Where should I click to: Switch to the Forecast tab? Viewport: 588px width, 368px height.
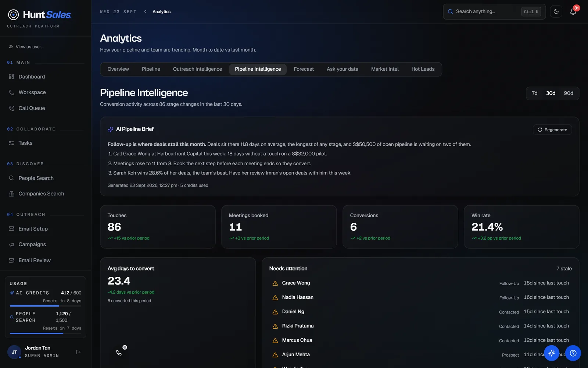tap(304, 69)
